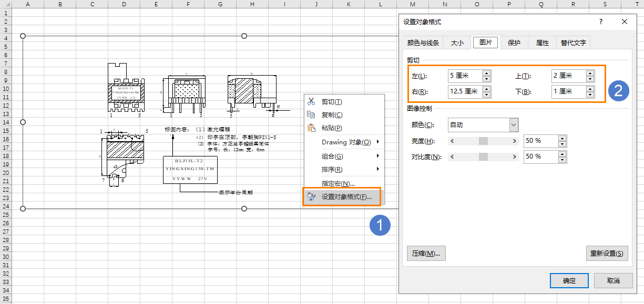Decrease the 上(T) crop value with down arrow

590,79
